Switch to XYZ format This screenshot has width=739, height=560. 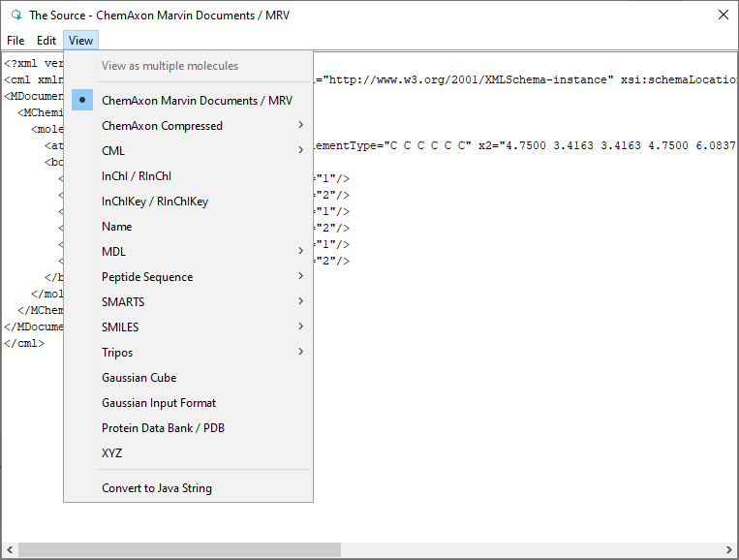pos(112,453)
